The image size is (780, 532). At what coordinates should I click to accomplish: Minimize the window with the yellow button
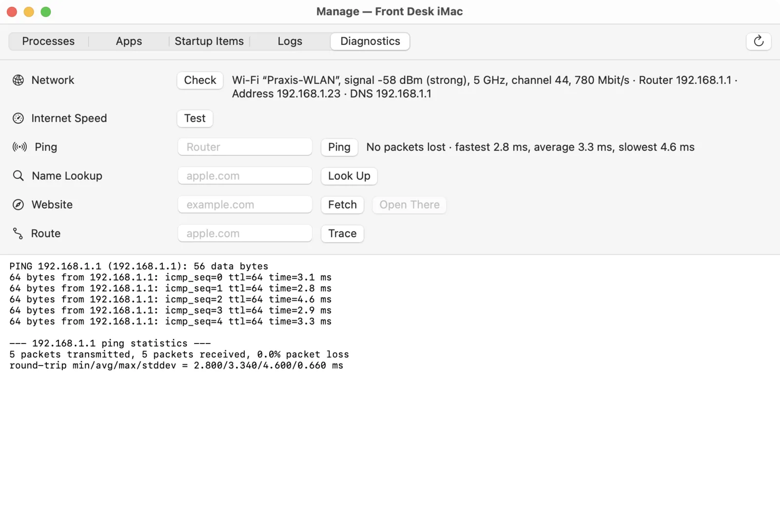click(29, 12)
